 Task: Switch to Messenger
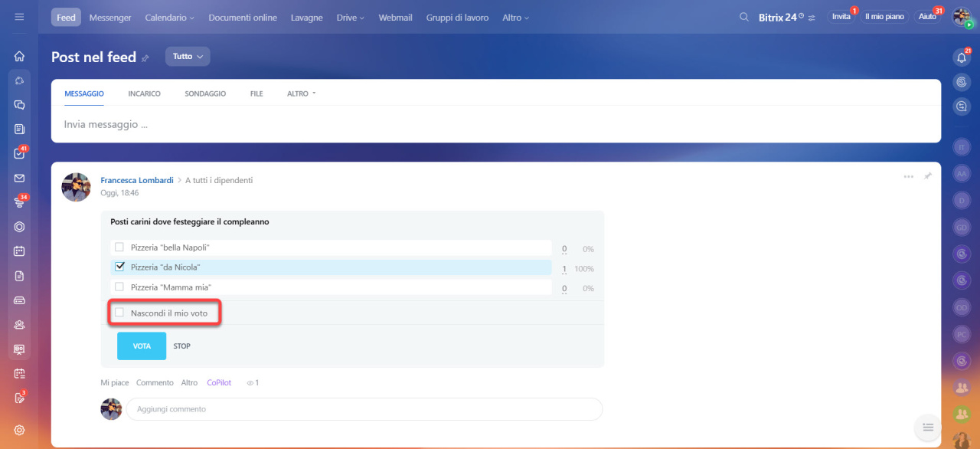coord(110,18)
